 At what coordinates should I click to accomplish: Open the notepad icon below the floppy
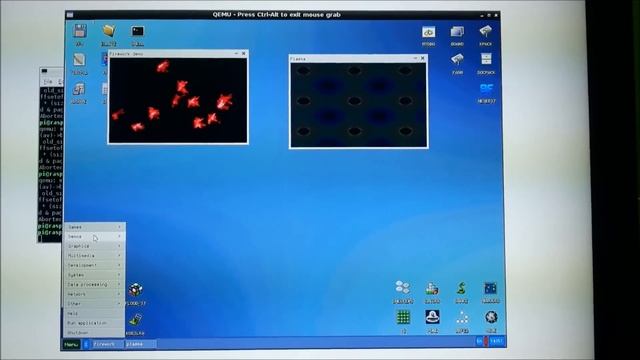[x=79, y=60]
